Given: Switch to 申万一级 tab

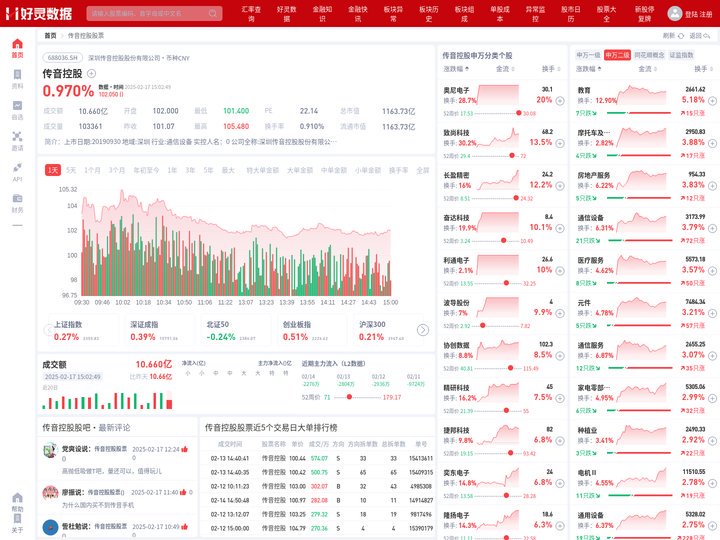Looking at the screenshot, I should pyautogui.click(x=588, y=55).
